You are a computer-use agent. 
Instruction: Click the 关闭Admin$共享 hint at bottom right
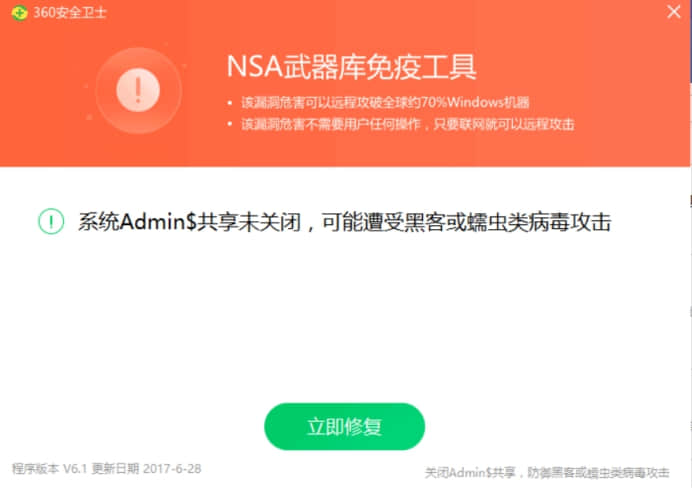(547, 473)
